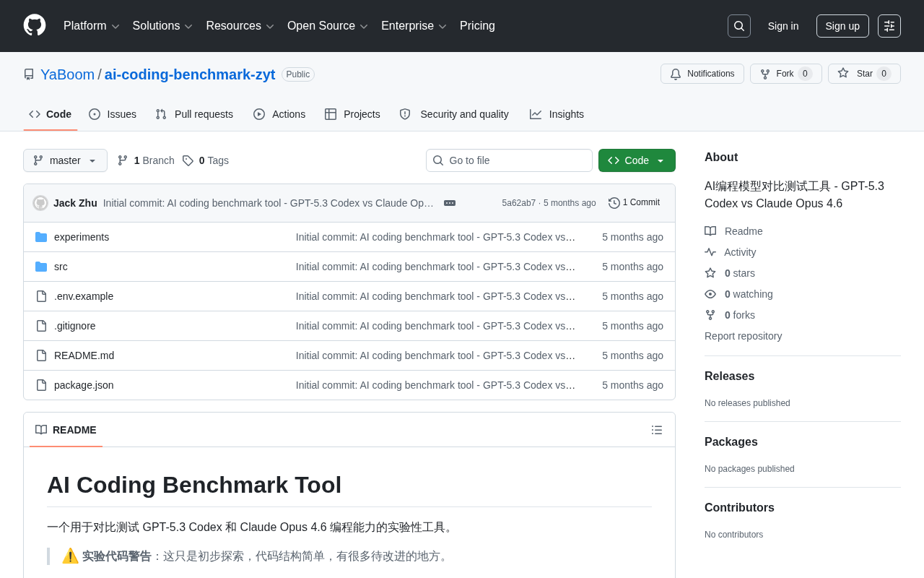Screen dimensions: 924x578
Task: Open the src folder name
Action: pyautogui.click(x=61, y=267)
